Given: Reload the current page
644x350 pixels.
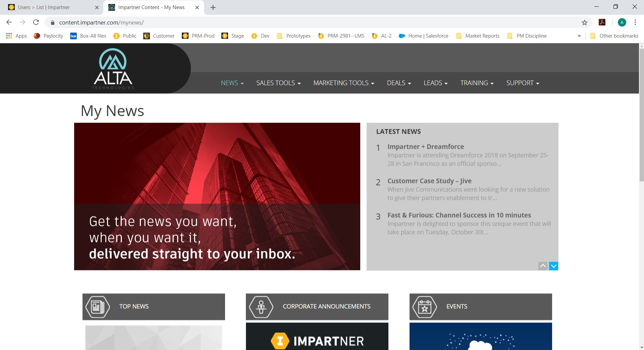Looking at the screenshot, I should tap(36, 22).
